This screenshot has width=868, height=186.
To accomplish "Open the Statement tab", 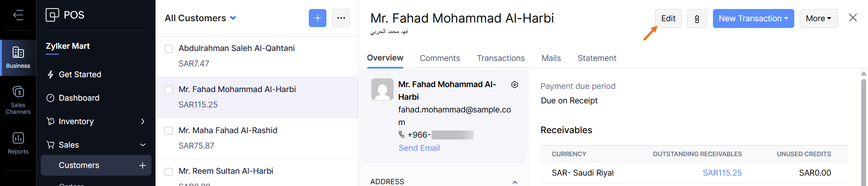I will click(597, 58).
